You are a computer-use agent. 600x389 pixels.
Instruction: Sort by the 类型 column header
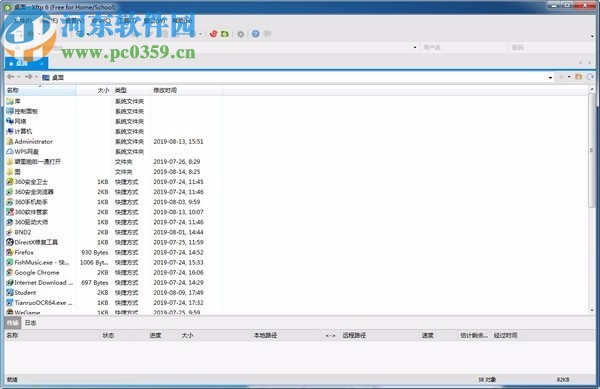pyautogui.click(x=131, y=90)
